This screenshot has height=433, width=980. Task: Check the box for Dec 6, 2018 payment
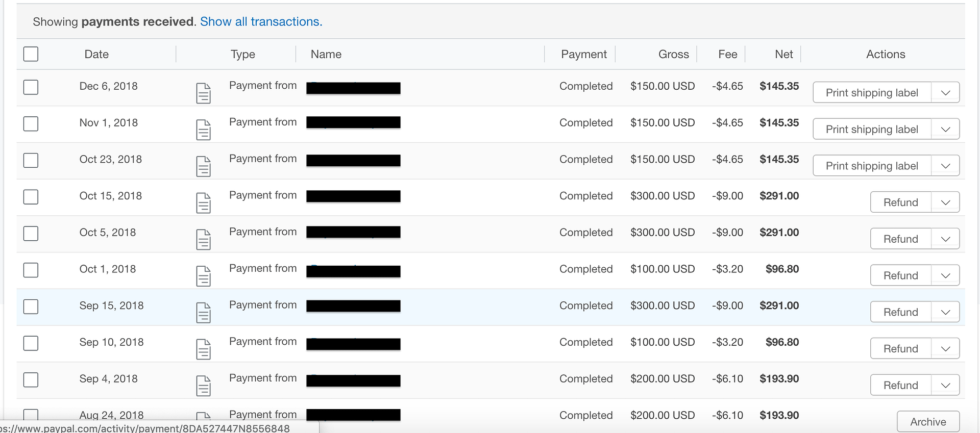point(31,87)
